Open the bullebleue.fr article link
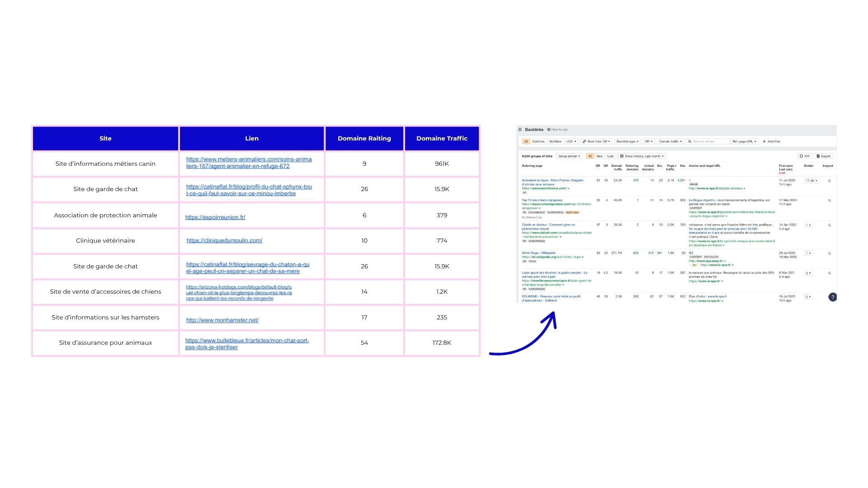 [x=247, y=344]
